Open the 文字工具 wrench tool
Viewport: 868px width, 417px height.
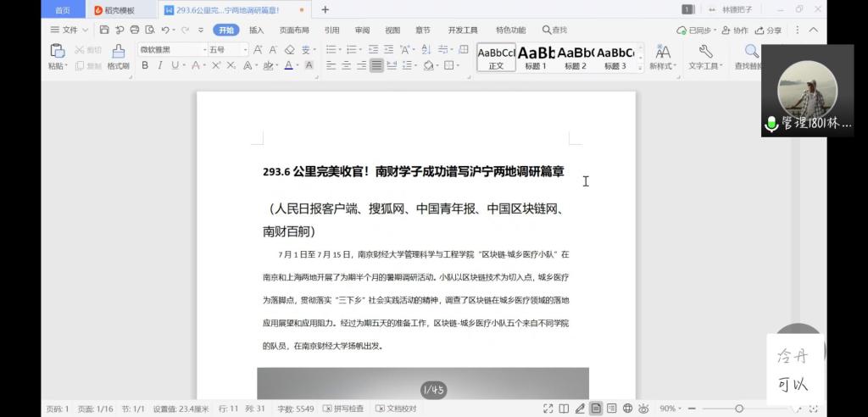tap(704, 56)
